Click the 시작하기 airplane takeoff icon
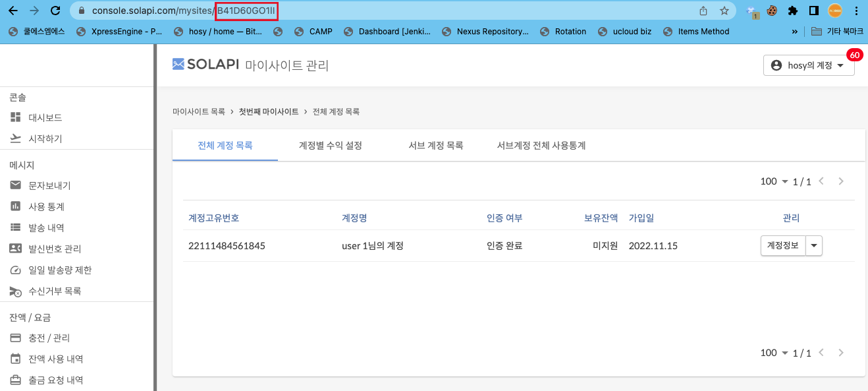 (16, 138)
